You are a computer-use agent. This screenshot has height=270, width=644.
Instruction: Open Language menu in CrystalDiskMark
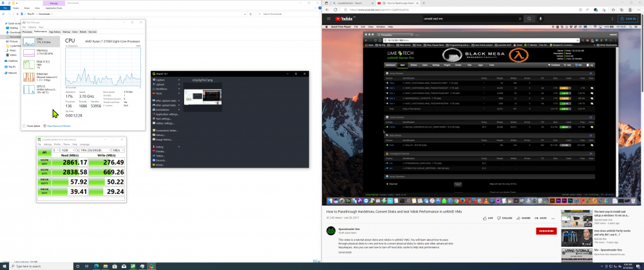(84, 144)
